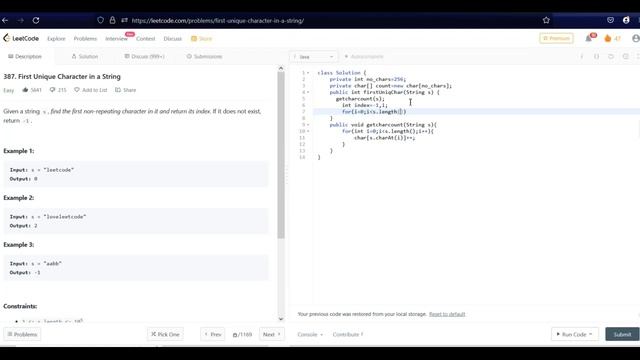Open the notifications bell
The image size is (640, 360).
click(x=589, y=38)
